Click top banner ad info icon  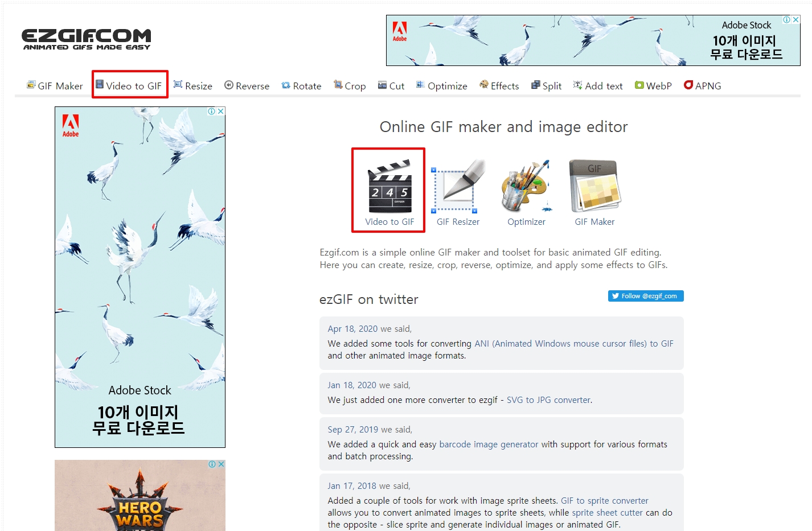(787, 19)
